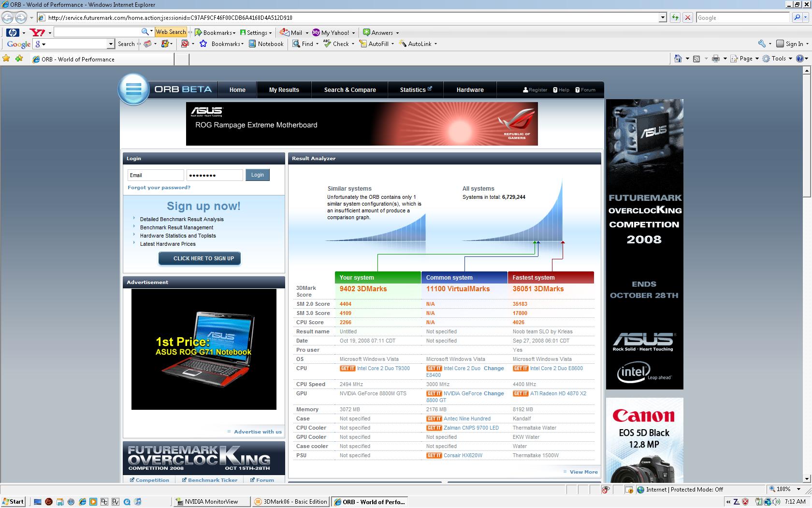
Task: Click the Benchmark Ticker link
Action: 213,480
